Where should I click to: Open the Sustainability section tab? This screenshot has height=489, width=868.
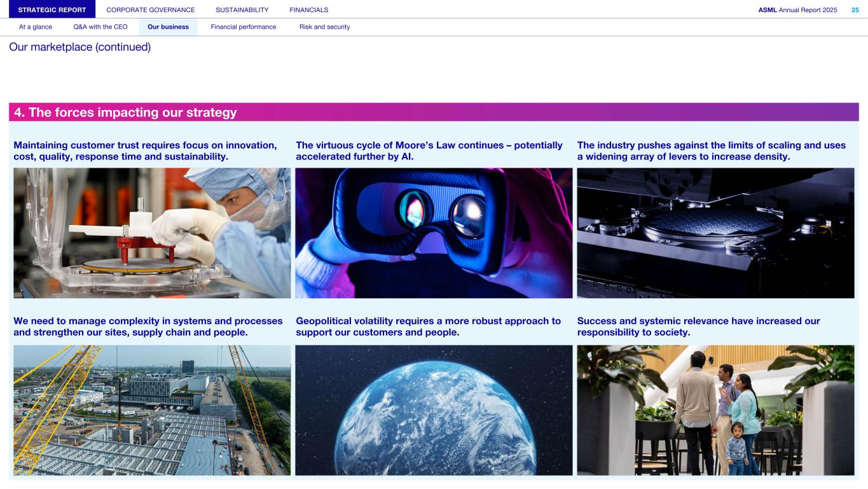coord(242,10)
